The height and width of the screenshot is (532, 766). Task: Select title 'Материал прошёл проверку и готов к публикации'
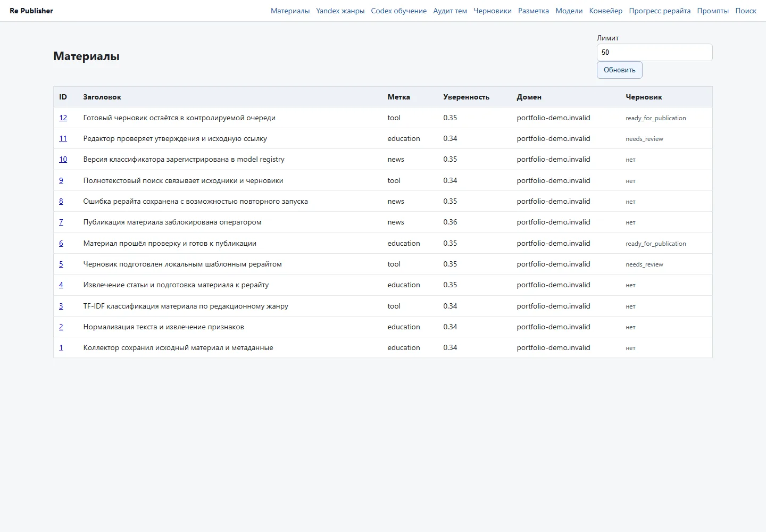[170, 243]
